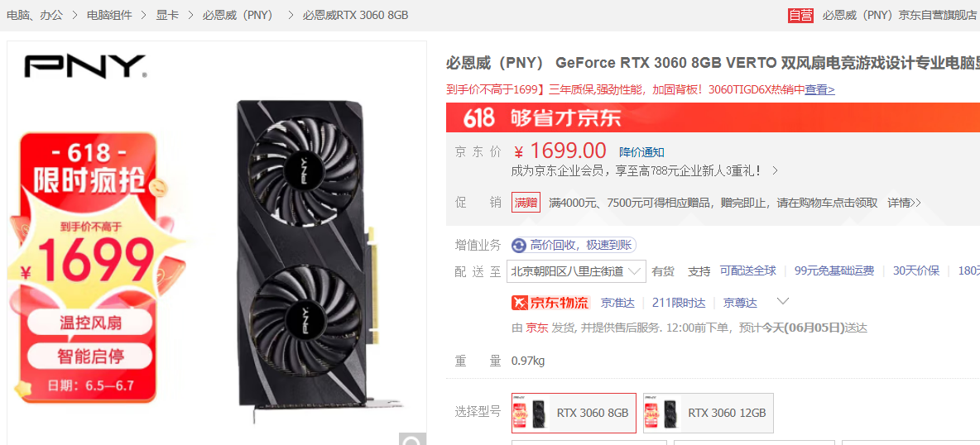Expand the delivery services chevron after 京尊达
Image resolution: width=980 pixels, height=445 pixels.
coord(782,302)
